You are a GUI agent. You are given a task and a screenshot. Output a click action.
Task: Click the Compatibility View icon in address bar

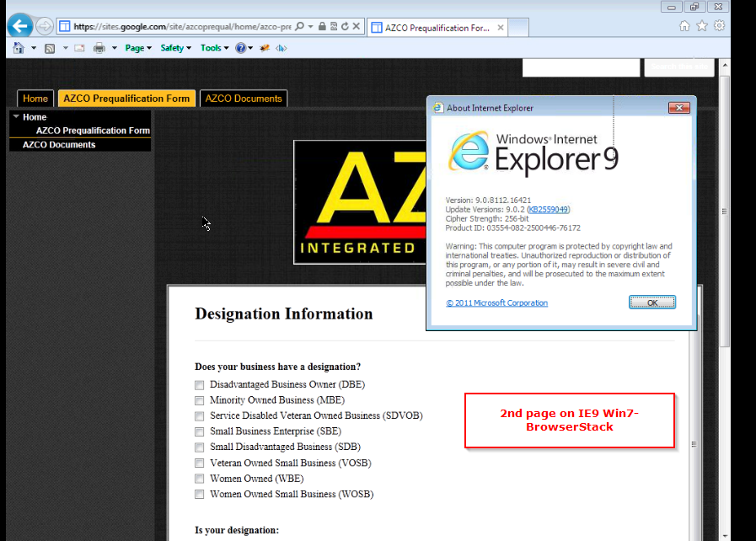click(x=334, y=26)
